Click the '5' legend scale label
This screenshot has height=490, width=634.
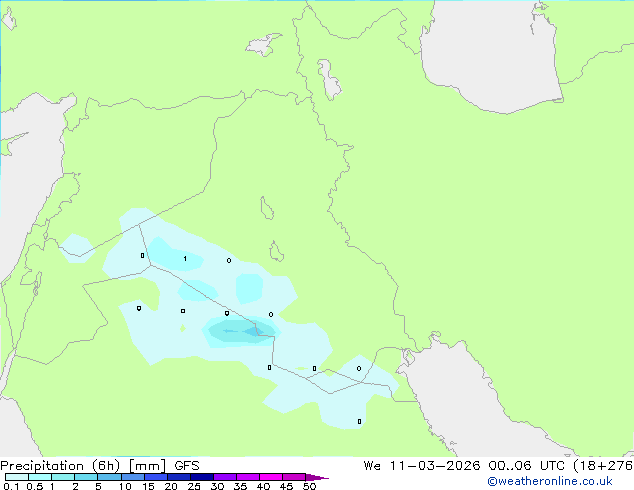pyautogui.click(x=98, y=486)
